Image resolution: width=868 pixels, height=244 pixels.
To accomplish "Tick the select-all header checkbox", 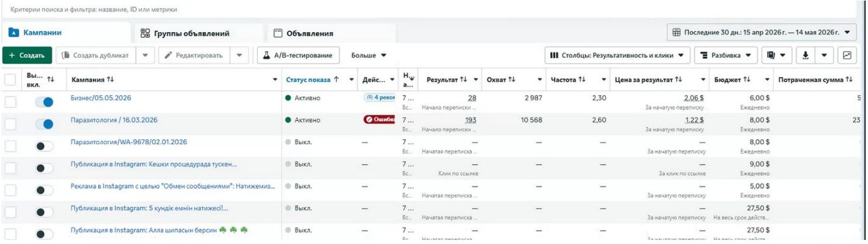I will (10, 79).
